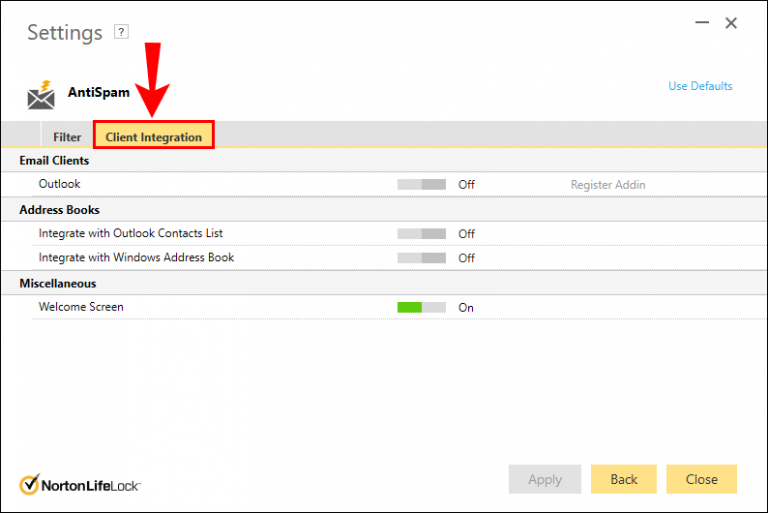Image resolution: width=768 pixels, height=513 pixels.
Task: Click the On status text for Welcome Screen
Action: (466, 308)
